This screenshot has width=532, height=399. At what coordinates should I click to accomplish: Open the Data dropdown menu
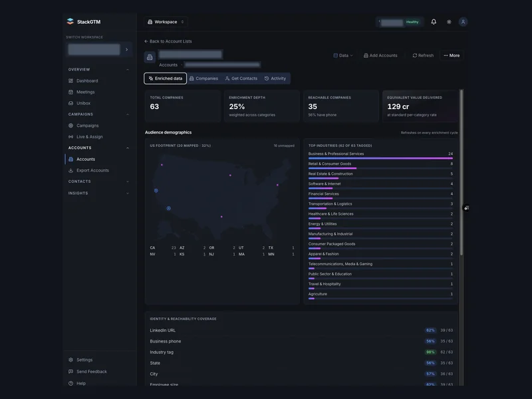click(x=343, y=55)
